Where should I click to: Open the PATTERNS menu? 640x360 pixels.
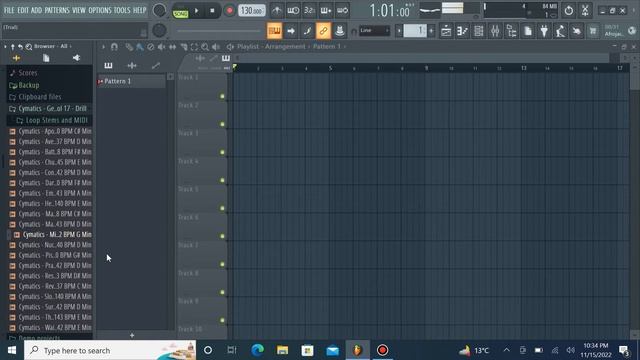(x=57, y=10)
